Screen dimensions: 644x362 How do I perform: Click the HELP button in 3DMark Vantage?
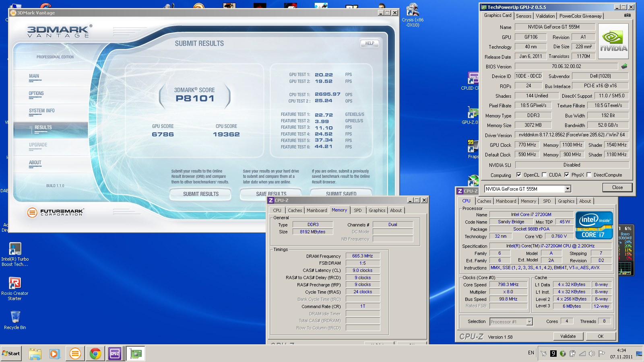370,43
